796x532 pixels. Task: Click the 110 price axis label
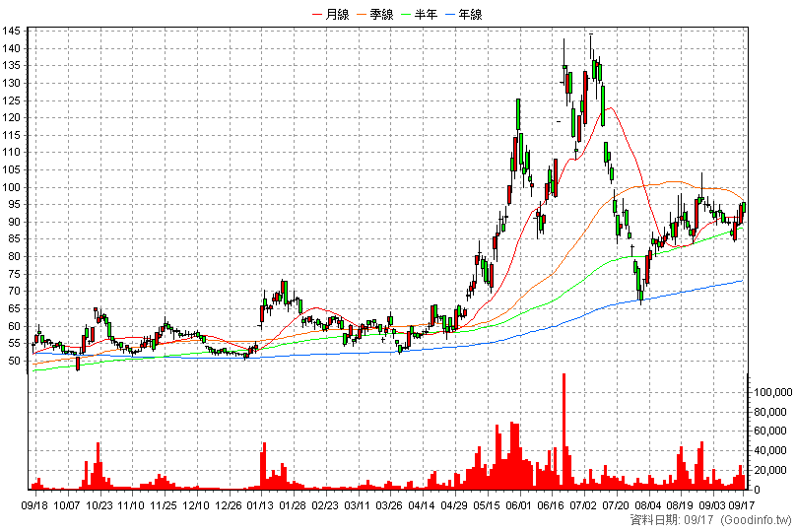tap(11, 152)
